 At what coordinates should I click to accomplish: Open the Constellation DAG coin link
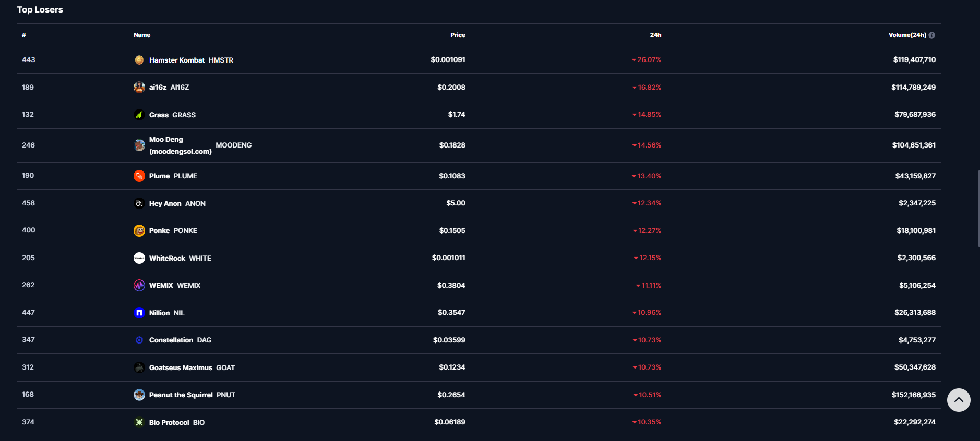pyautogui.click(x=171, y=340)
